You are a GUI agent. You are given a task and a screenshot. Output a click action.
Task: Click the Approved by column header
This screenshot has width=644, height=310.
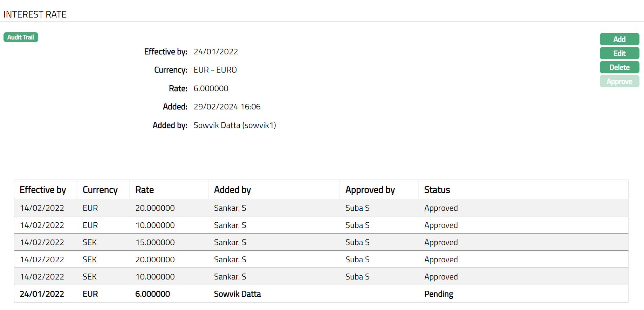(x=370, y=190)
